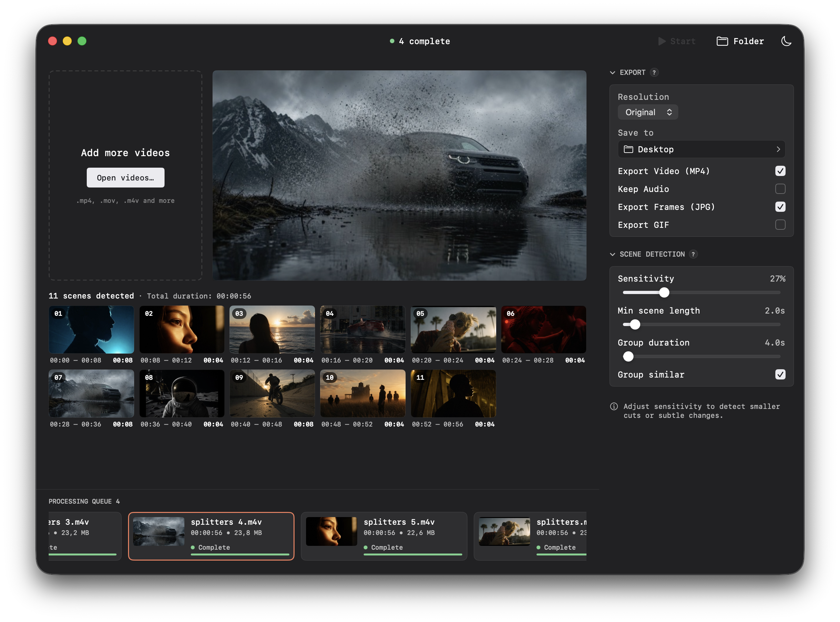
Task: Uncheck Export Frames (JPG)
Action: click(x=780, y=207)
